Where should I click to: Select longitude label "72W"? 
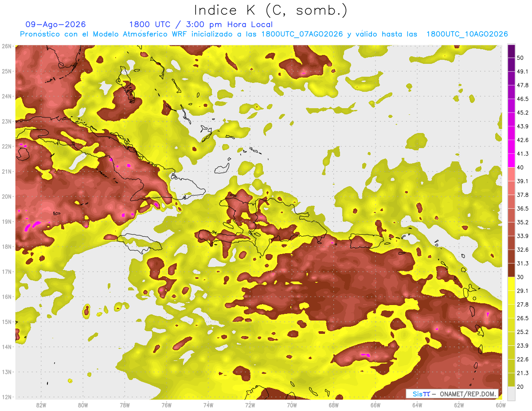pos(250,405)
